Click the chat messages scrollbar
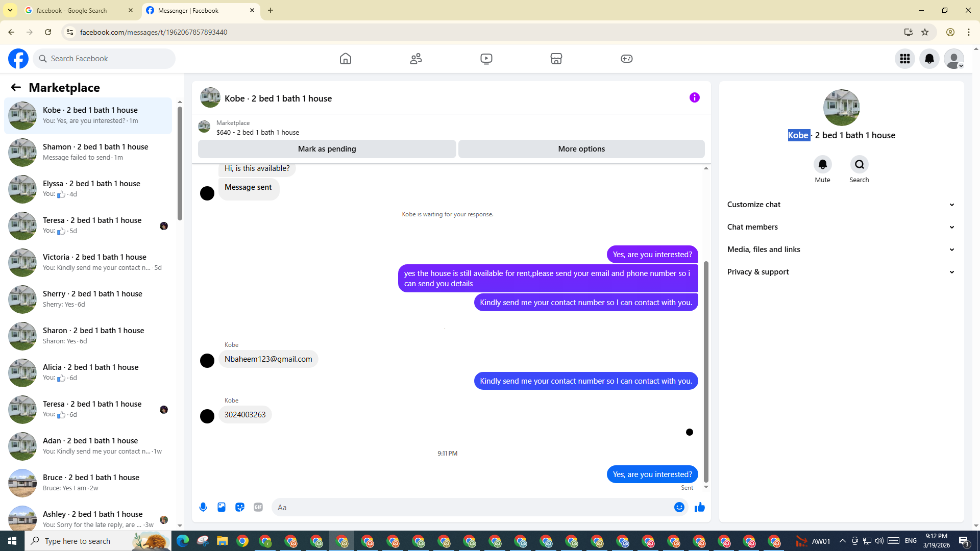Viewport: 980px width, 551px height. click(706, 371)
